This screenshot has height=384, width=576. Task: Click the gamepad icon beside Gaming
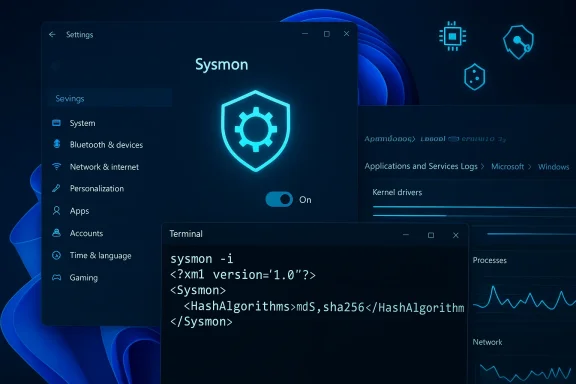pyautogui.click(x=56, y=277)
